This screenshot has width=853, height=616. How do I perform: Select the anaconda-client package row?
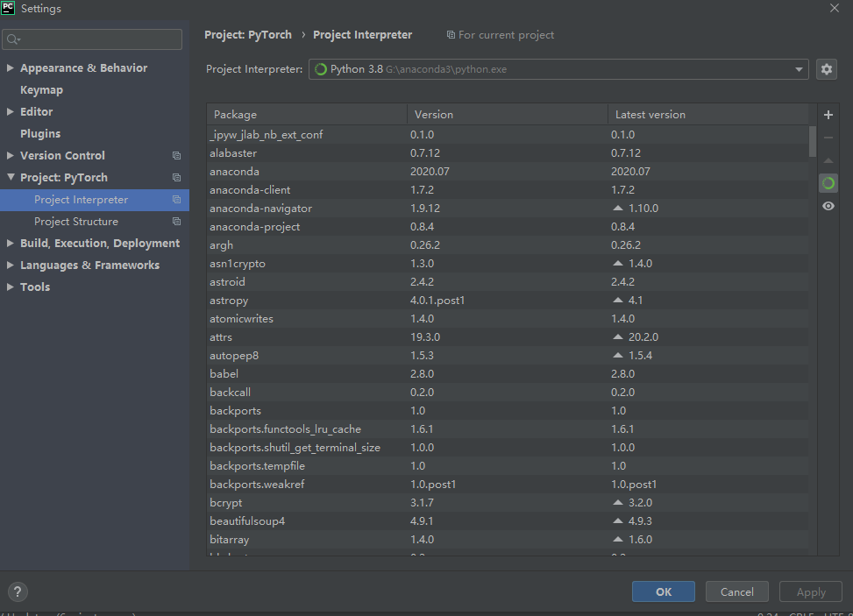pos(508,190)
